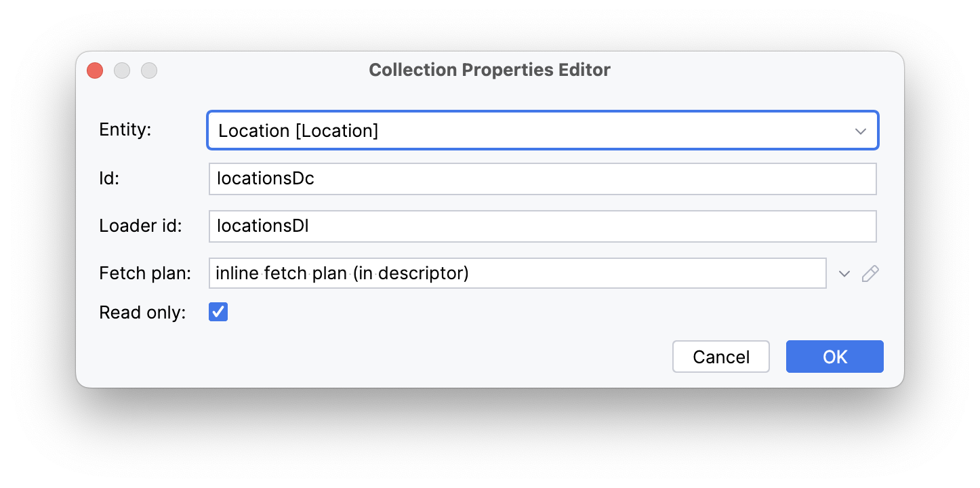This screenshot has height=488, width=980.
Task: Click the Collection Properties Editor title
Action: pyautogui.click(x=489, y=70)
